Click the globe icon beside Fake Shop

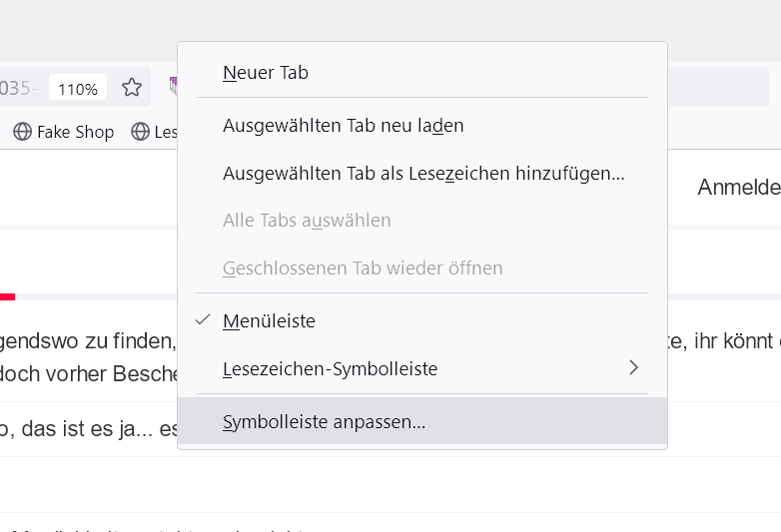(22, 131)
